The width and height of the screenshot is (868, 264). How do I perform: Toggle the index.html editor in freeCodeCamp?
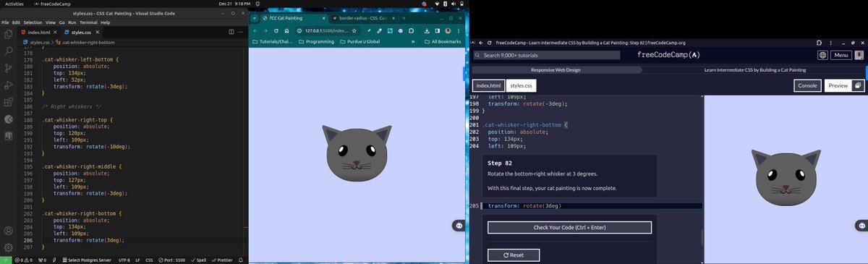tap(488, 85)
